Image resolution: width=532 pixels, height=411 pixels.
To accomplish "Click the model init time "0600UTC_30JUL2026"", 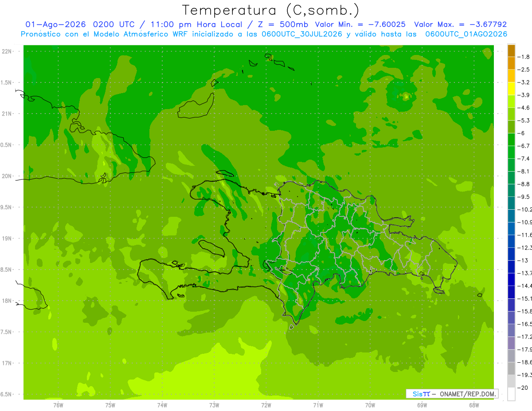I will [x=301, y=34].
